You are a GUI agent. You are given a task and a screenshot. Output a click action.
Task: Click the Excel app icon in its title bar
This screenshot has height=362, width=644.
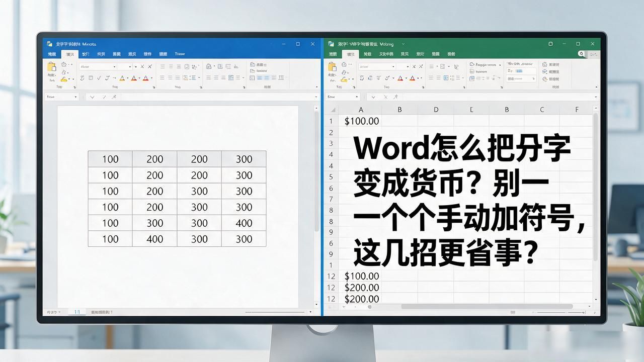tap(331, 44)
